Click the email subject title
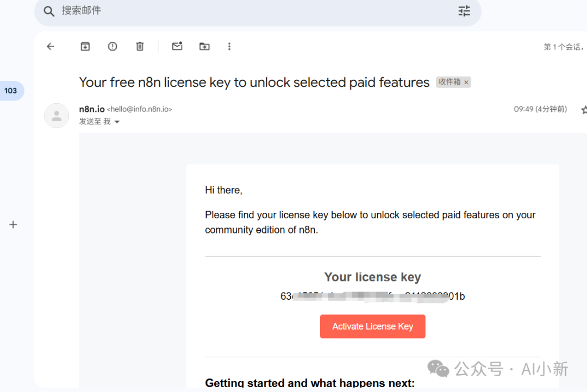The width and height of the screenshot is (587, 392). coord(254,83)
